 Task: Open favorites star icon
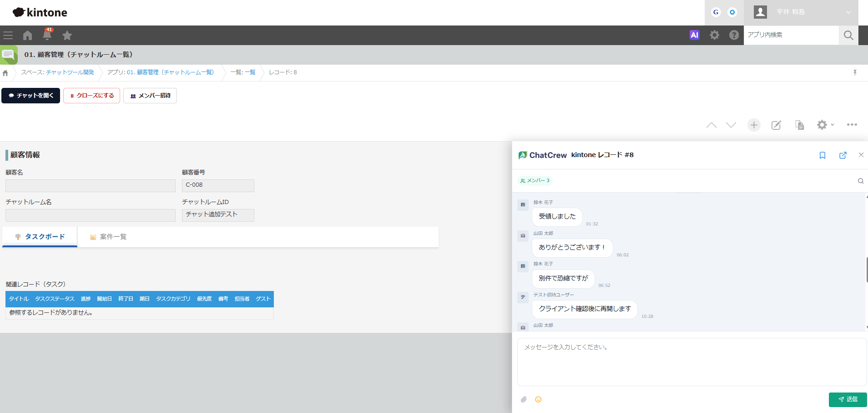(67, 35)
